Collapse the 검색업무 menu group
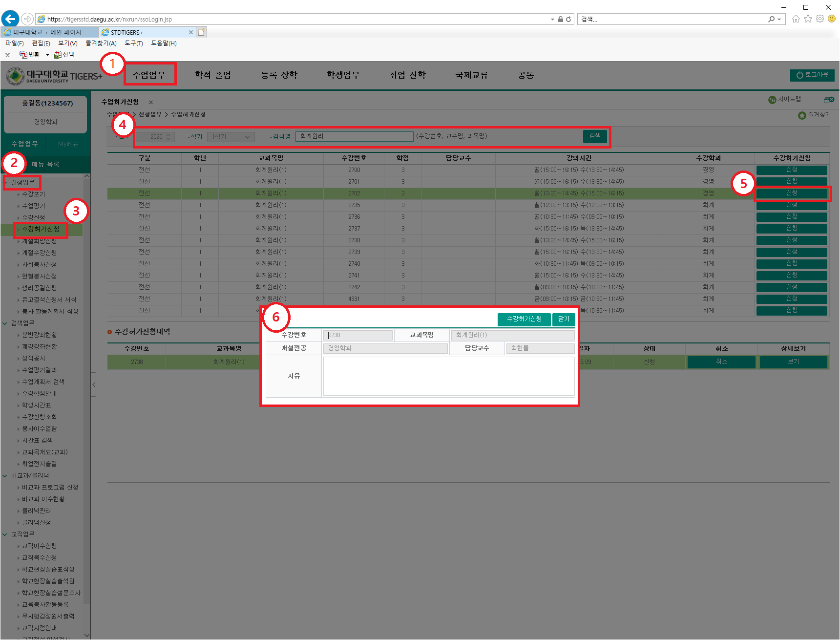 pyautogui.click(x=5, y=323)
